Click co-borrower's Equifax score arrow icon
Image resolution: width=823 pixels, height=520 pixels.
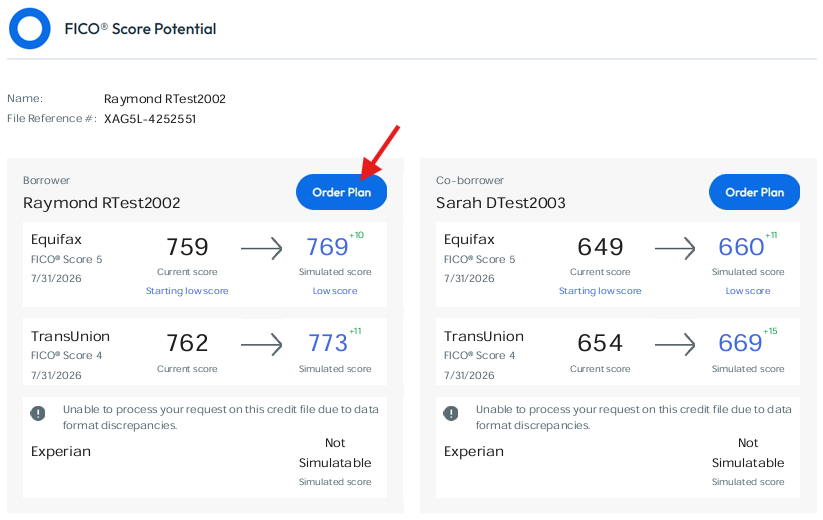pos(675,248)
